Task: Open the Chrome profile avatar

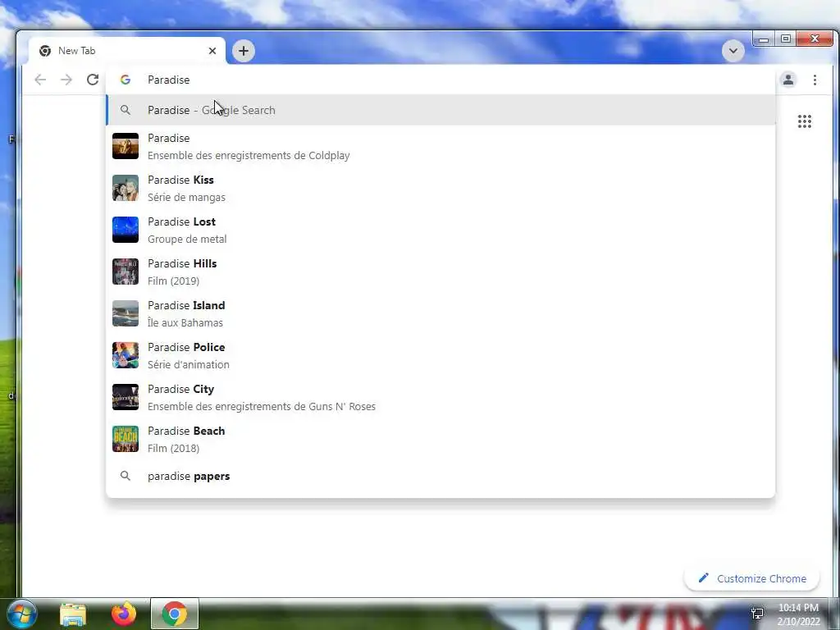Action: pos(788,80)
